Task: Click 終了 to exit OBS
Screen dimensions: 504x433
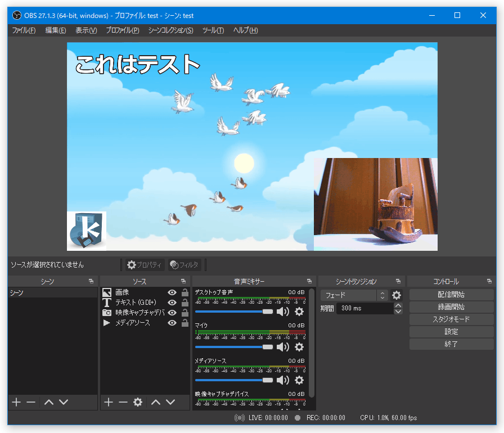Action: (451, 344)
